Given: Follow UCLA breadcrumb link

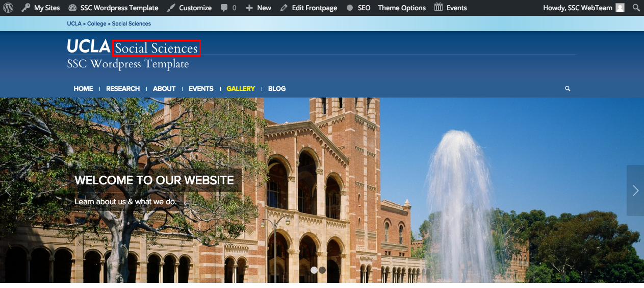Looking at the screenshot, I should [74, 23].
